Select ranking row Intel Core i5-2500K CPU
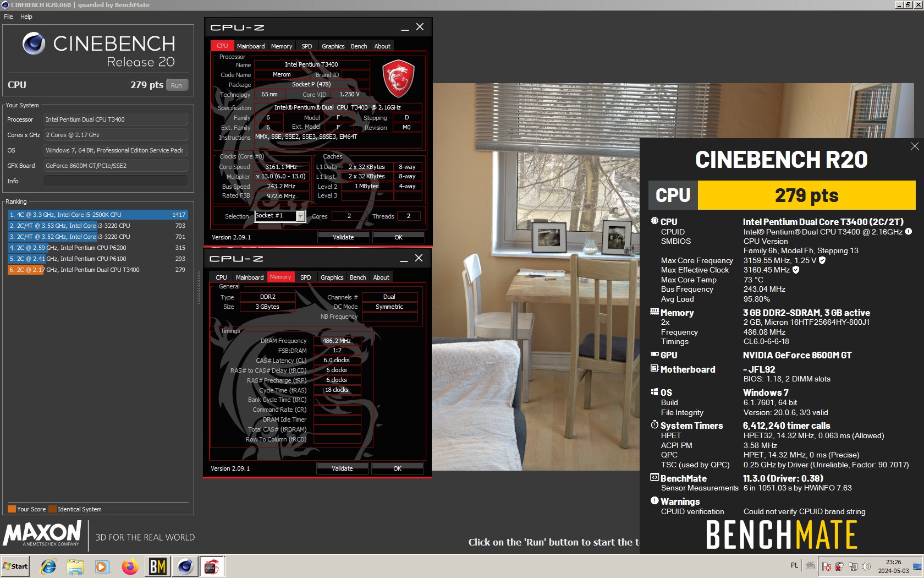This screenshot has height=578, width=924. (97, 215)
